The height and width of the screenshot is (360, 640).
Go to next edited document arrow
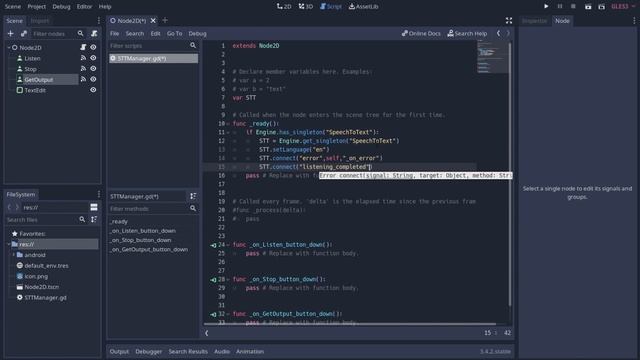tap(508, 33)
